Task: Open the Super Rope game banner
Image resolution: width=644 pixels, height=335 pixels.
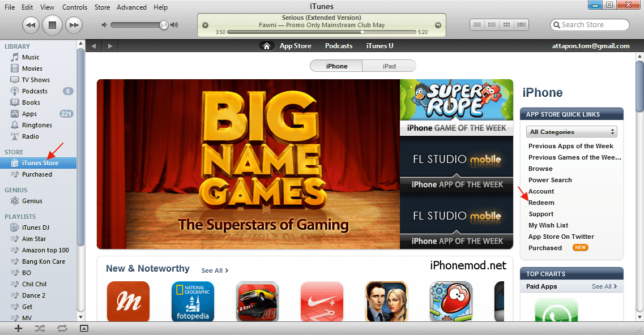Action: (x=457, y=108)
